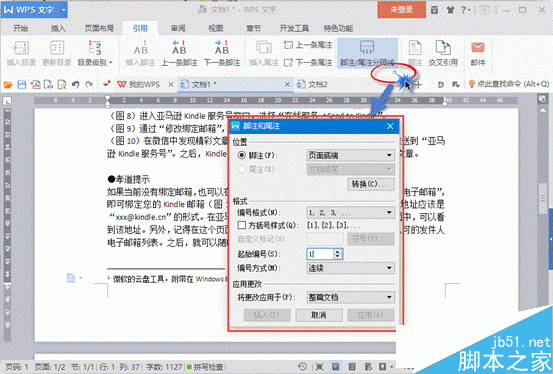
Task: Click the backup history clock icon
Action: pos(302,366)
